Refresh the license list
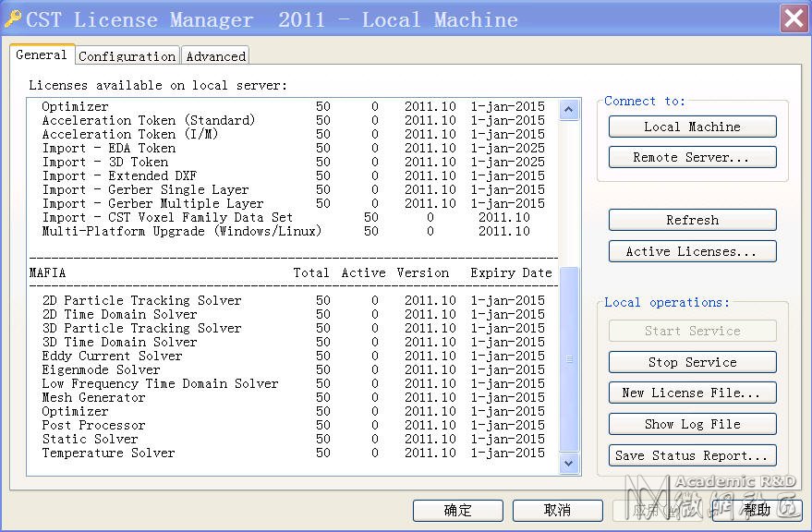 pos(693,220)
